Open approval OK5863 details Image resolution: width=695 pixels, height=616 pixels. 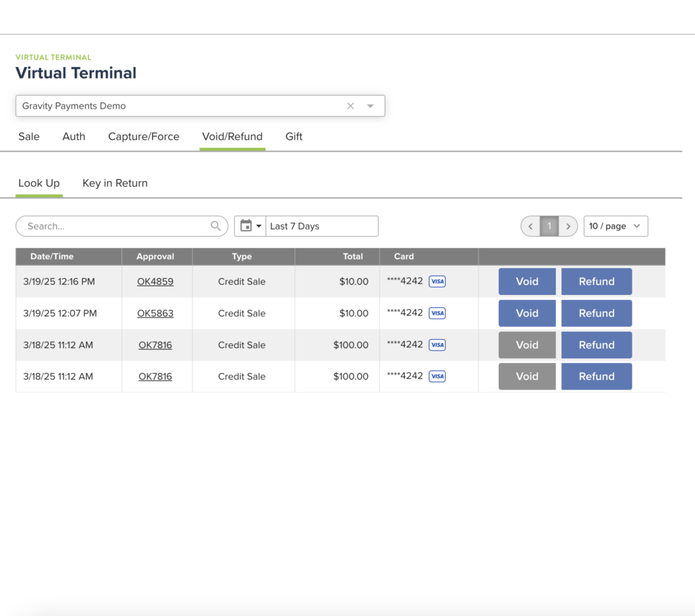(155, 313)
